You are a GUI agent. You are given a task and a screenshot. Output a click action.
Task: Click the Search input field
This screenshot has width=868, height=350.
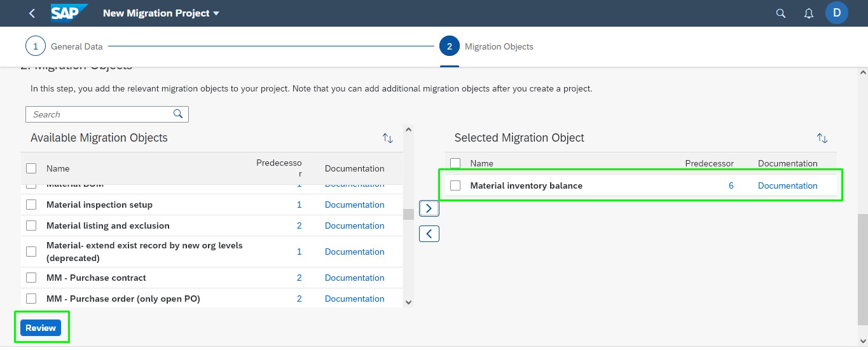pyautogui.click(x=100, y=114)
